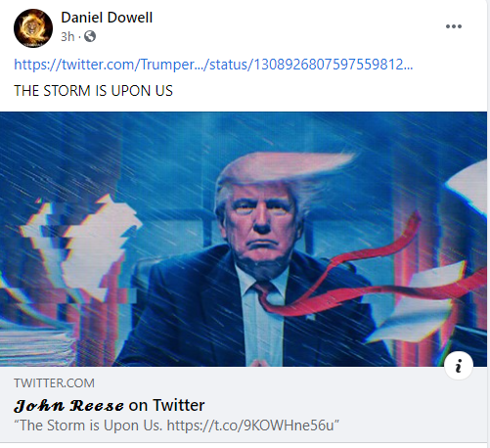Open the post via 3h timestamp
The height and width of the screenshot is (448, 490).
click(x=67, y=36)
